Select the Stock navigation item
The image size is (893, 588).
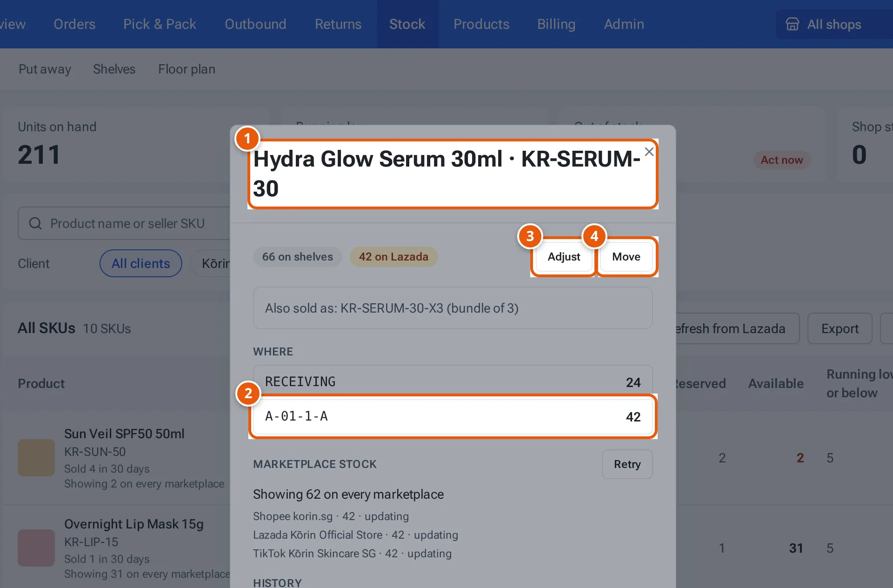point(407,24)
